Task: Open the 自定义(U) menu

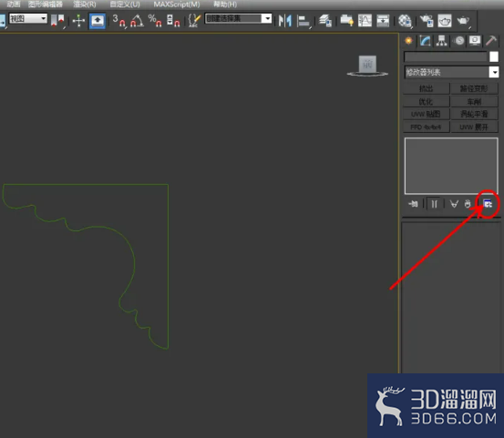Action: pyautogui.click(x=125, y=5)
